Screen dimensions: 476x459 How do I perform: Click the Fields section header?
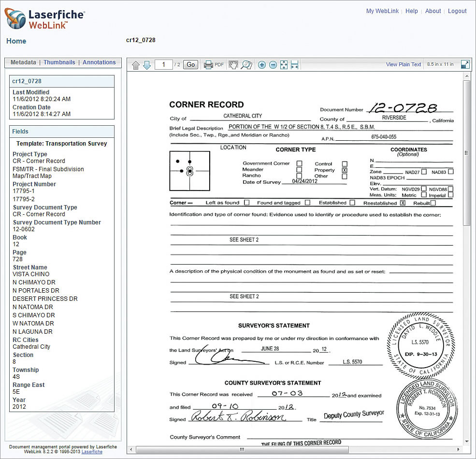(62, 132)
